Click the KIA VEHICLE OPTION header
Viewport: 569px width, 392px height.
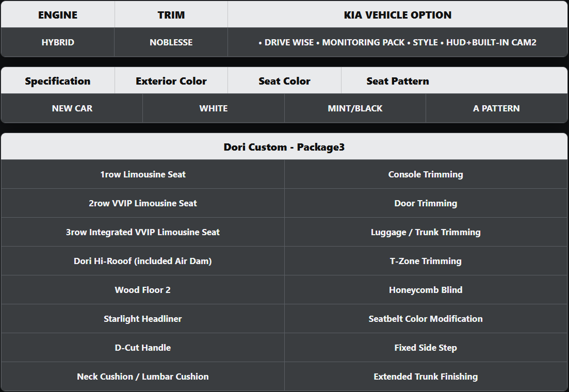coord(397,15)
